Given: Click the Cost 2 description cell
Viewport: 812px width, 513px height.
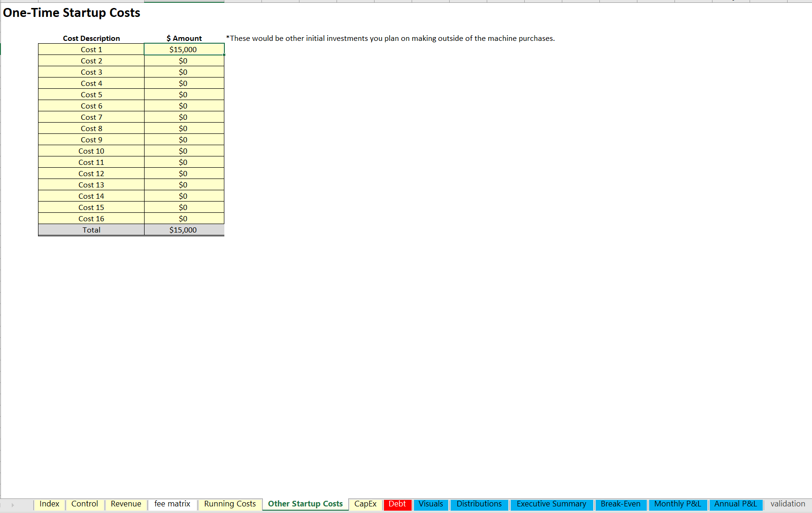Looking at the screenshot, I should (x=91, y=61).
